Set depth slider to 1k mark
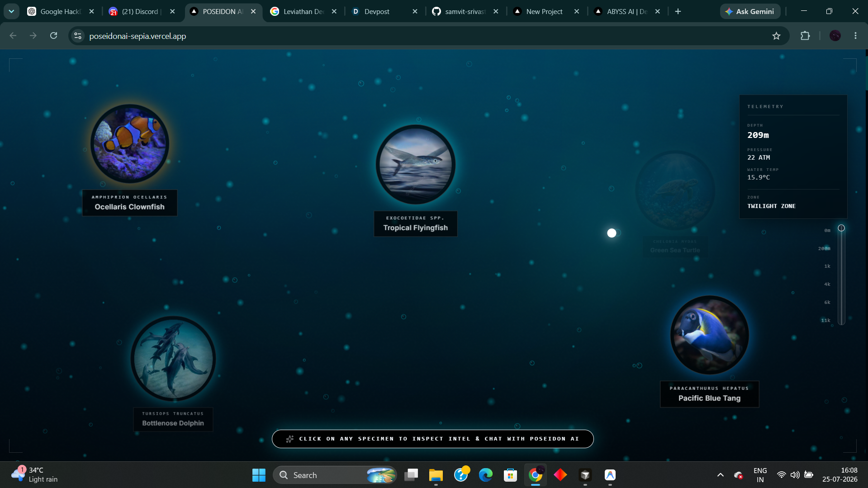 [x=841, y=266]
